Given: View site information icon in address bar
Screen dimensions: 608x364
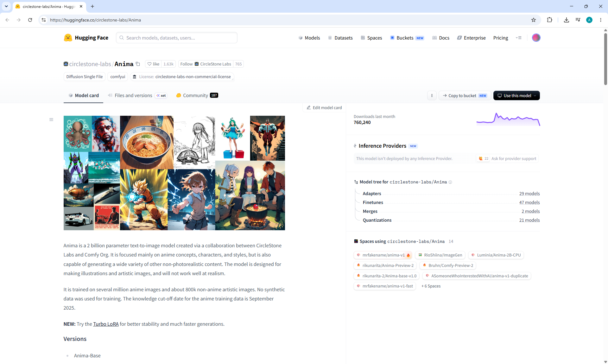Looking at the screenshot, I should pyautogui.click(x=44, y=20).
